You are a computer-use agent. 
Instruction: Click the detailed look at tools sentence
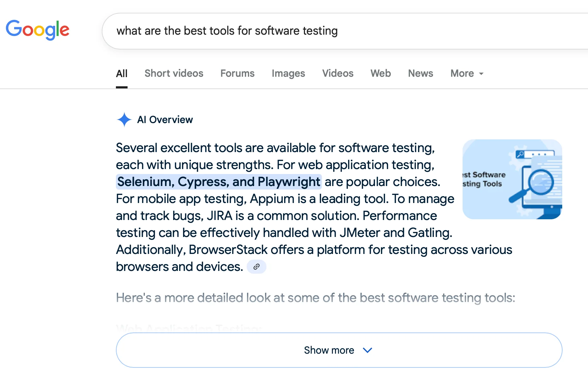316,298
